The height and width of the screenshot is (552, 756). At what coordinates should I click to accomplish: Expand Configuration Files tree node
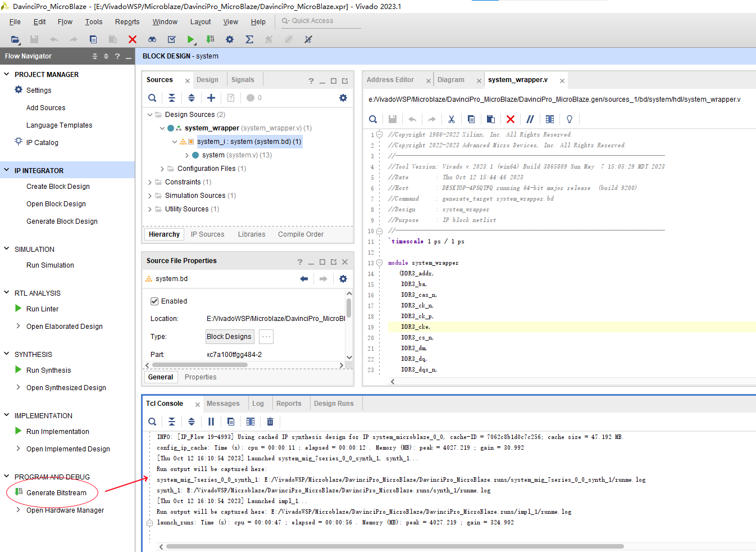point(162,169)
